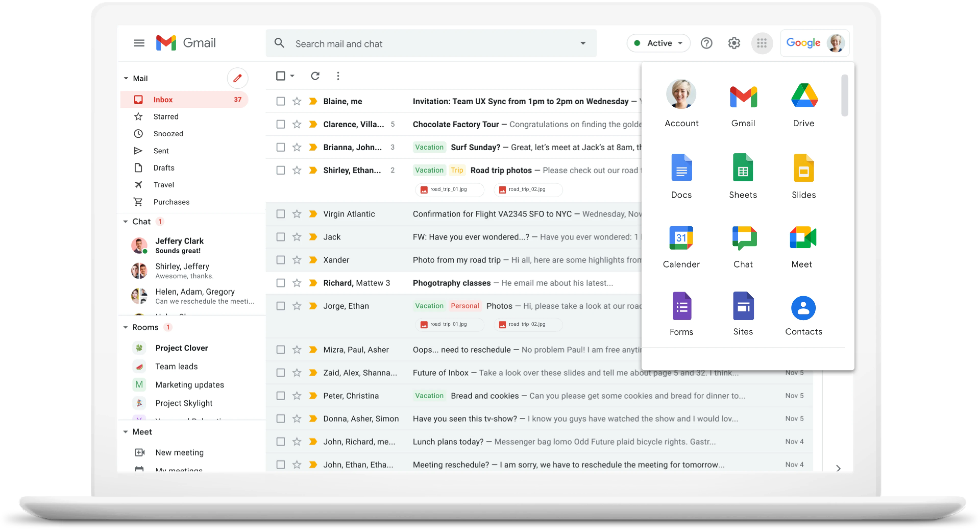Check the Blaine, me email checkbox

coord(280,101)
